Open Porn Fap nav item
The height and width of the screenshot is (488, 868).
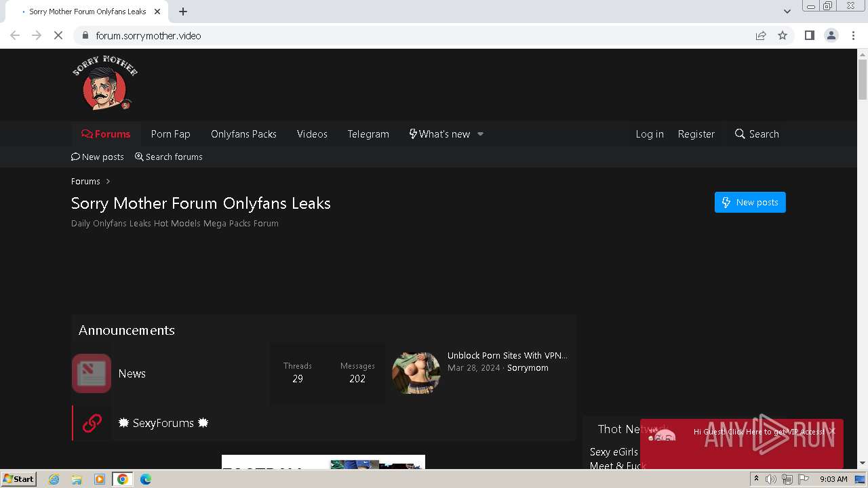(x=170, y=134)
